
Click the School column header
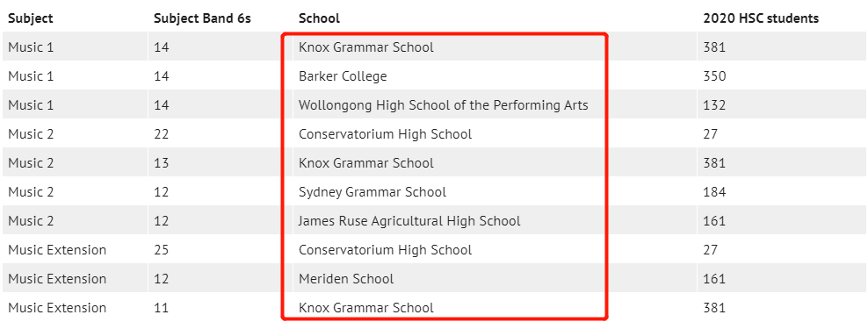tap(319, 18)
